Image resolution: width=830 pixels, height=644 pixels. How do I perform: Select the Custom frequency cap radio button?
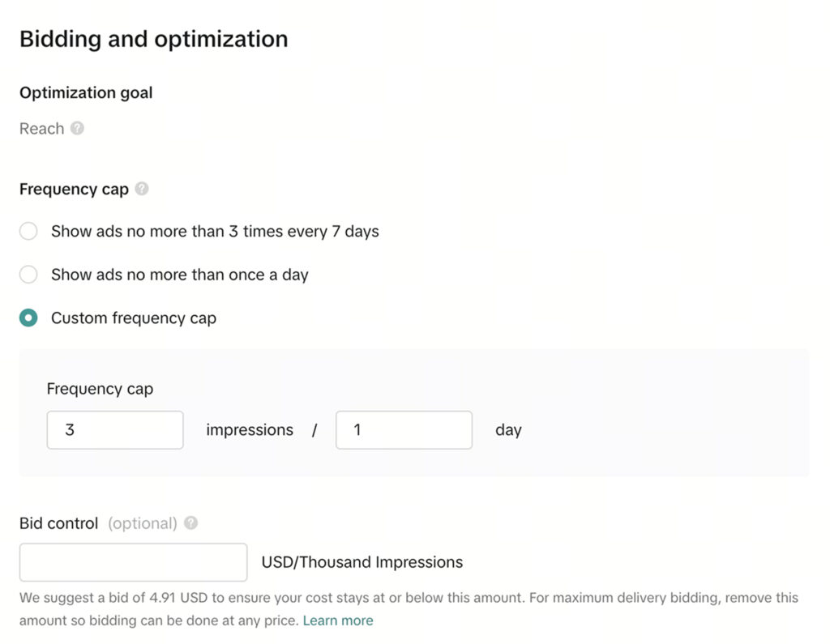click(x=28, y=318)
